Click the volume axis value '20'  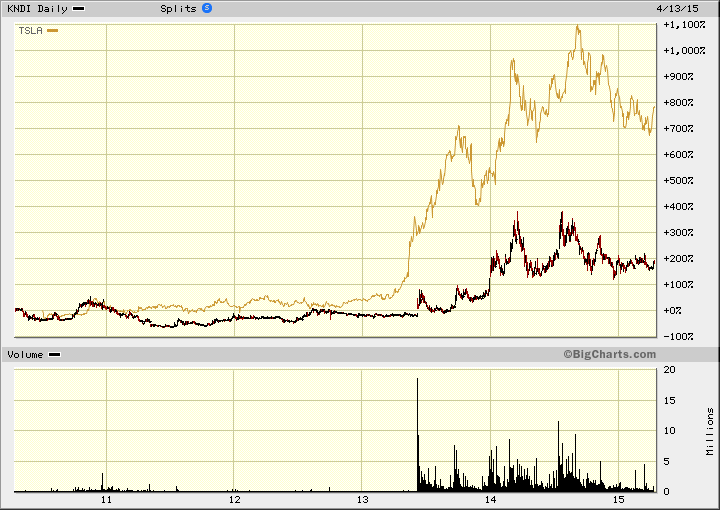(669, 370)
